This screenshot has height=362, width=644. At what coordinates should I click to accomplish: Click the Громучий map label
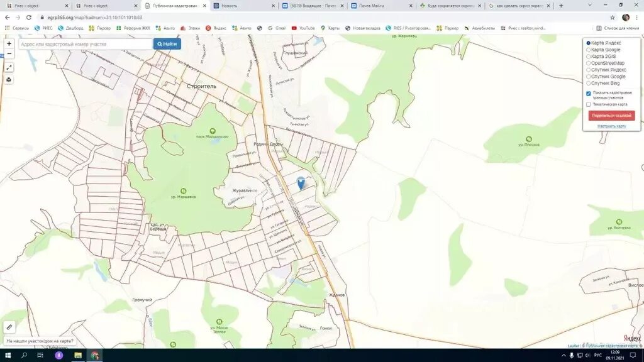click(x=143, y=300)
